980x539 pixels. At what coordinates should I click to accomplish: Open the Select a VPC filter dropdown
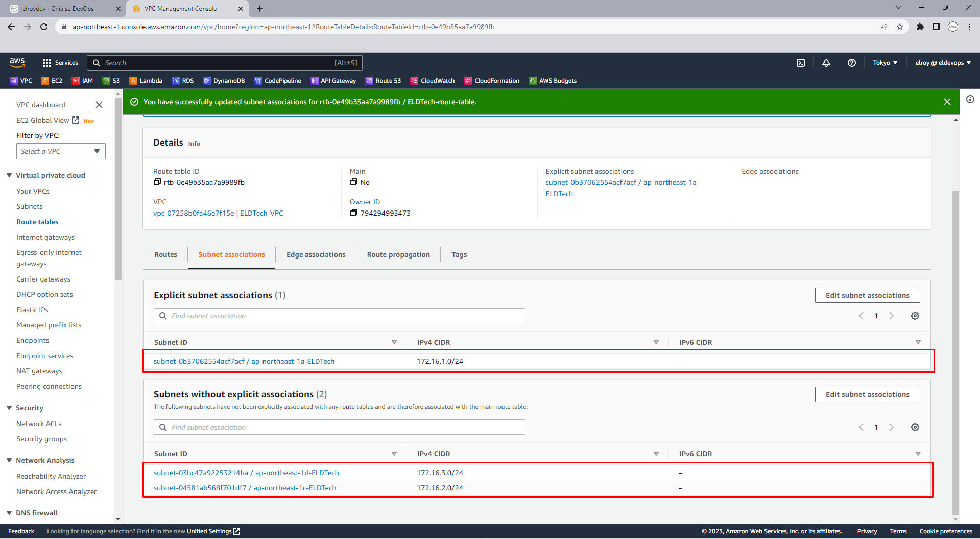click(x=61, y=151)
